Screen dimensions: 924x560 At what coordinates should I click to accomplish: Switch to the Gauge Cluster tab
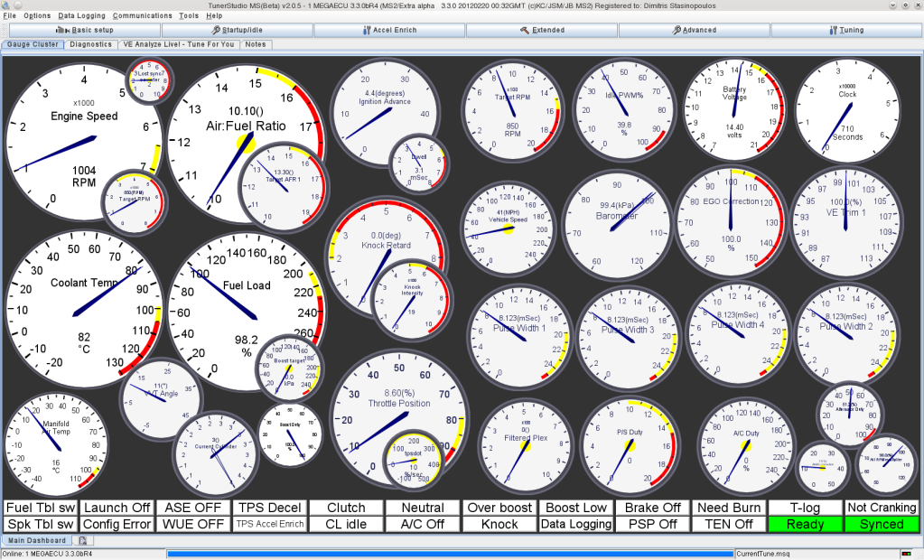click(x=33, y=44)
